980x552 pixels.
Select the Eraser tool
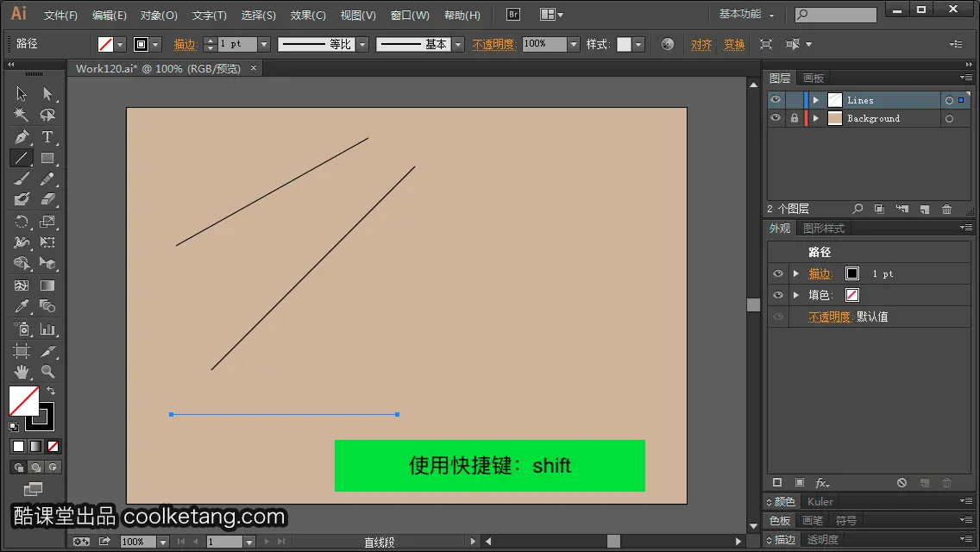tap(47, 199)
